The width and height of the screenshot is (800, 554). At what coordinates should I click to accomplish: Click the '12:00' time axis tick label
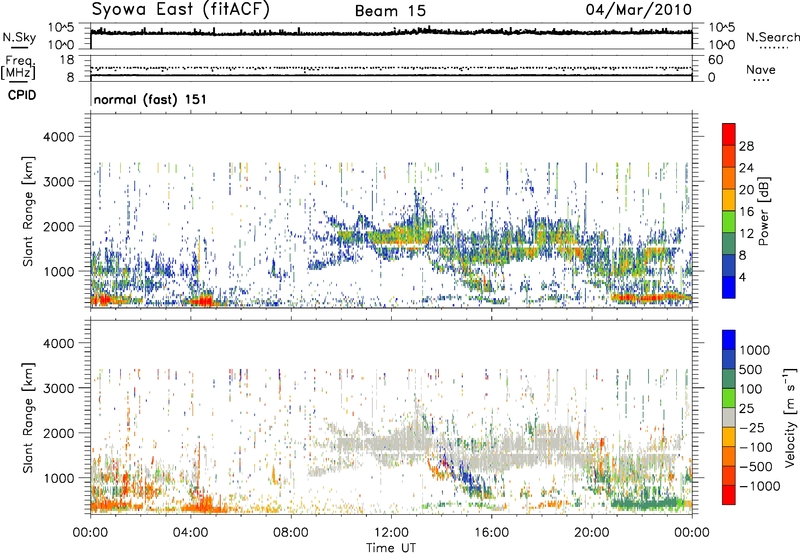[x=391, y=533]
